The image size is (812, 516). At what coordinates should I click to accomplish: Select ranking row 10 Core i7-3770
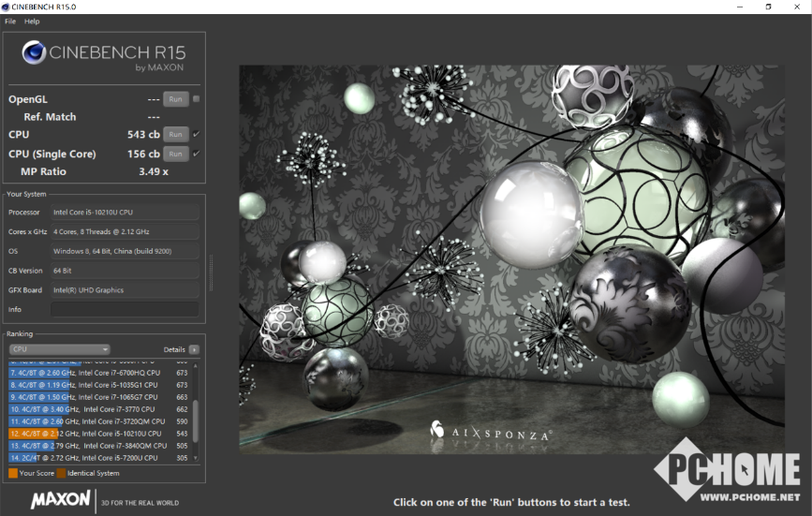99,409
